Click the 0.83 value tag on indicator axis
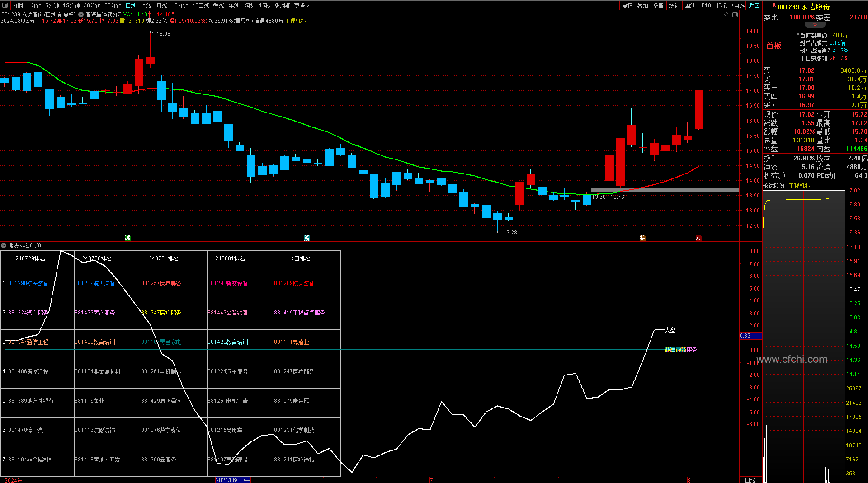The height and width of the screenshot is (483, 868). pyautogui.click(x=750, y=336)
